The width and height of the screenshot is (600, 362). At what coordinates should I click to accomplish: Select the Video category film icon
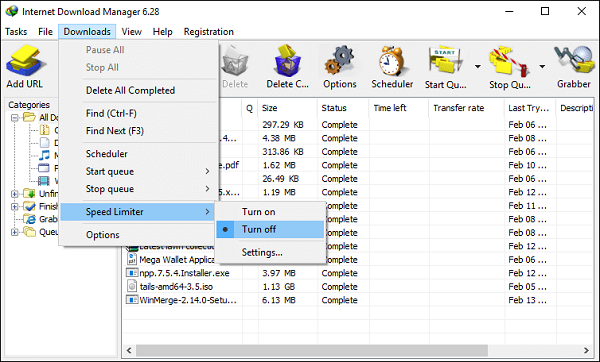44,181
